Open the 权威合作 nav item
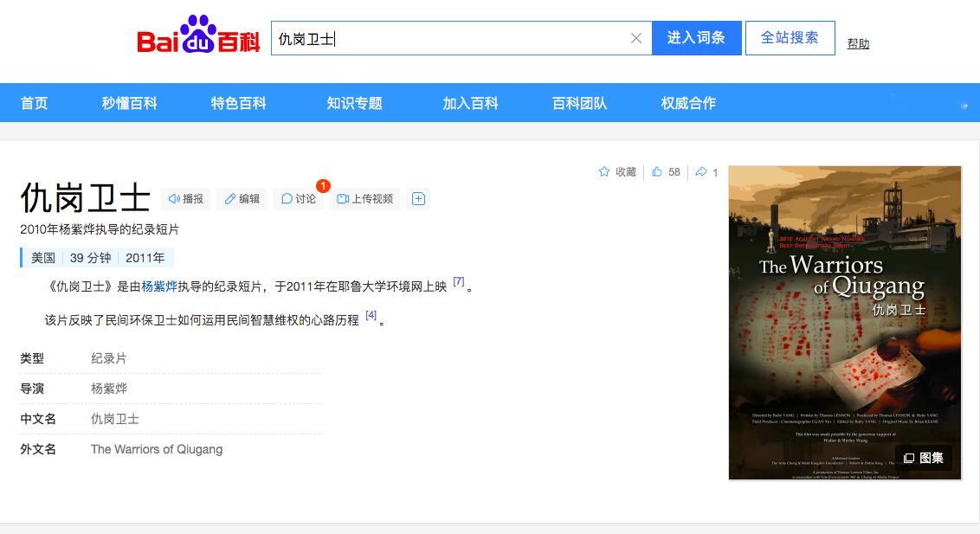Image resolution: width=980 pixels, height=534 pixels. click(689, 103)
